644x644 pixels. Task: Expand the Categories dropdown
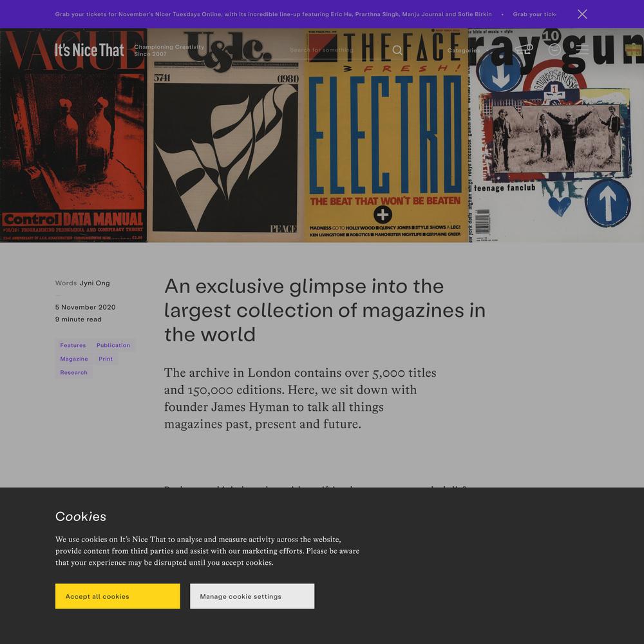click(x=468, y=50)
